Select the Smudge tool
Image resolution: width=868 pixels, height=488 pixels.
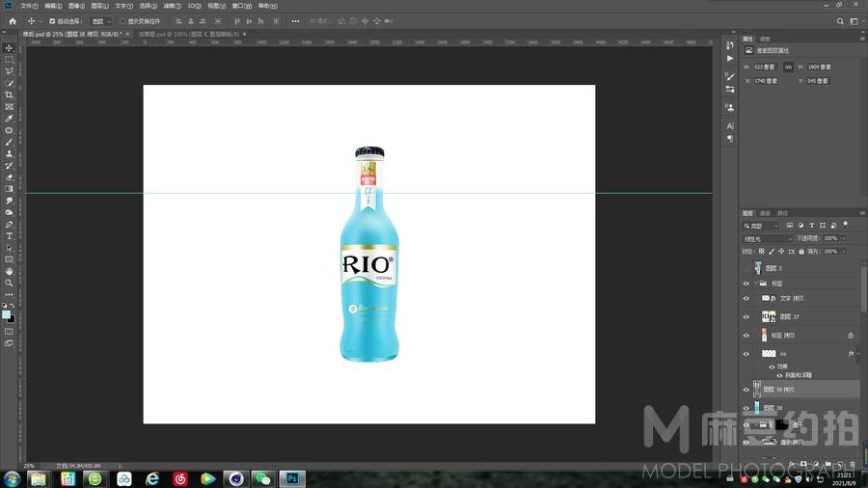pyautogui.click(x=9, y=201)
